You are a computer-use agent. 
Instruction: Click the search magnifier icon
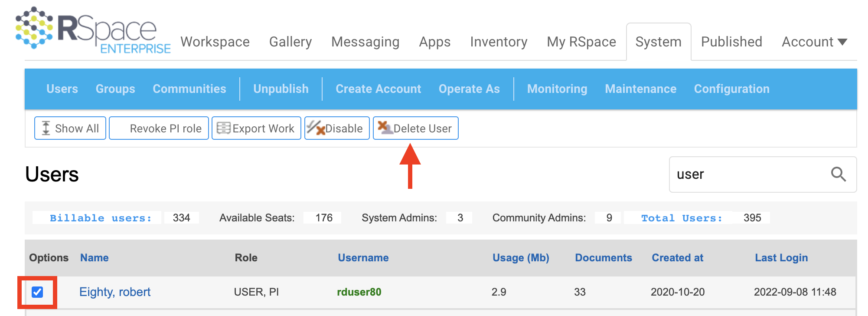tap(838, 174)
